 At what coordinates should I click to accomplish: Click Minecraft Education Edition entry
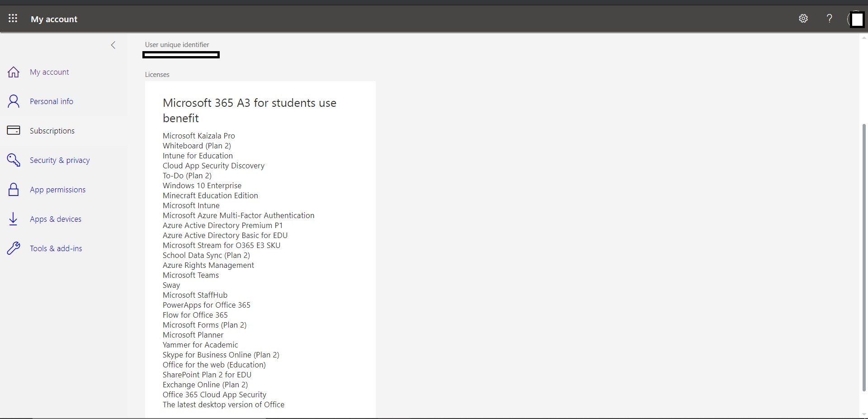click(210, 195)
